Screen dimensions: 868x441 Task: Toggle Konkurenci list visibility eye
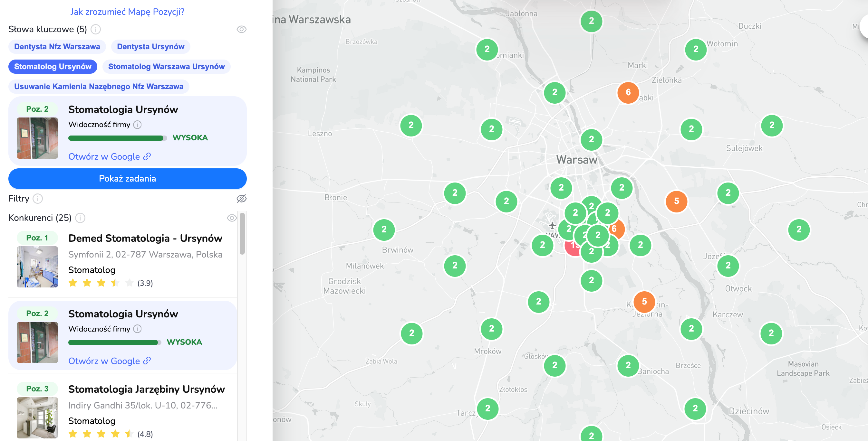tap(231, 218)
